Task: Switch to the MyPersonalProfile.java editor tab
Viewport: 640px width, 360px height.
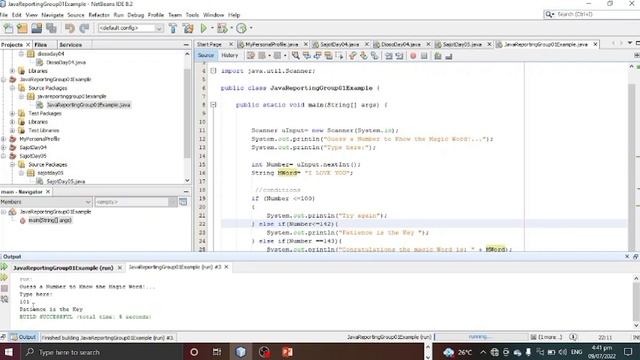Action: (x=271, y=44)
